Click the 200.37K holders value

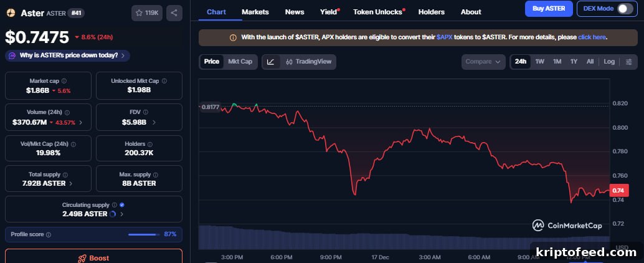(139, 153)
